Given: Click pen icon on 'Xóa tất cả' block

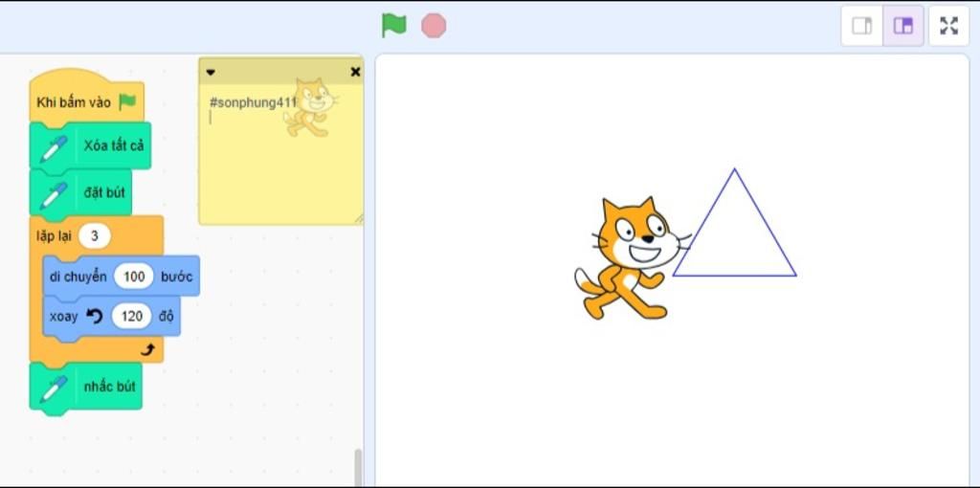Looking at the screenshot, I should [55, 148].
